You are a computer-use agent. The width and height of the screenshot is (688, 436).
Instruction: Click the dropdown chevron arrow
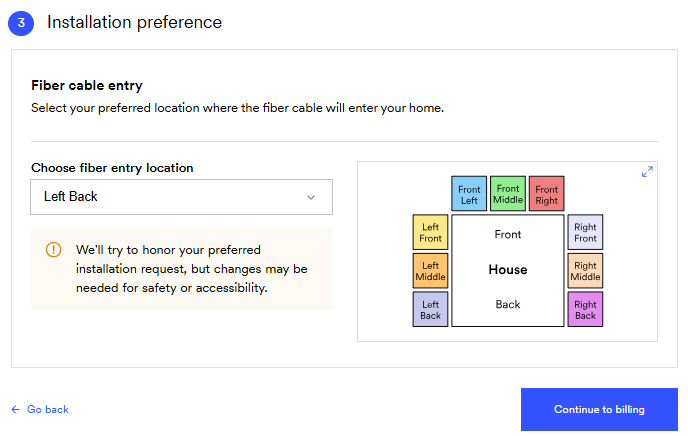(311, 197)
